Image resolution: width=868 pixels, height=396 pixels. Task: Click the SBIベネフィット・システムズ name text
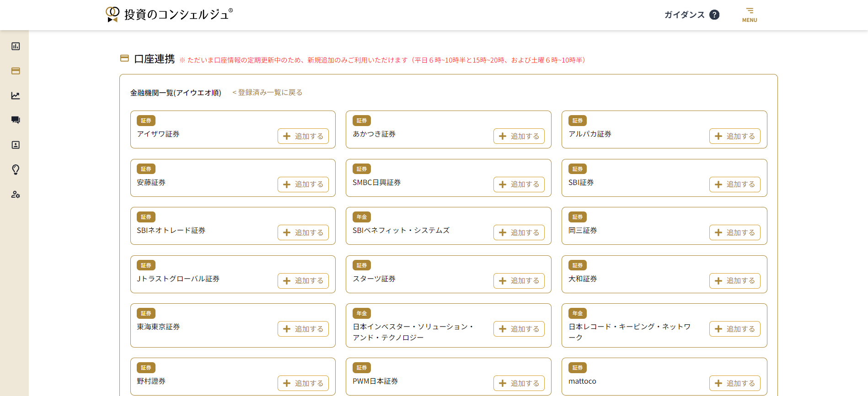click(x=401, y=230)
